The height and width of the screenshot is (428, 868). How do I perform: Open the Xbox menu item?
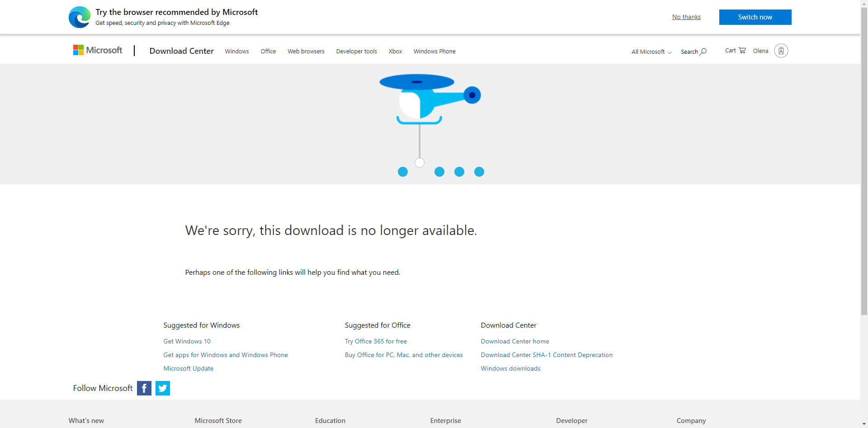coord(395,52)
